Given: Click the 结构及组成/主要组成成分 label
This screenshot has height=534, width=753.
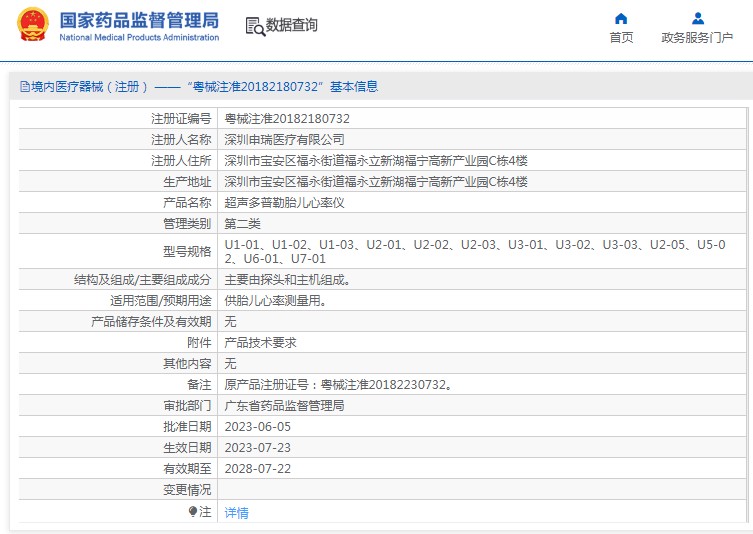Looking at the screenshot, I should pyautogui.click(x=142, y=280).
